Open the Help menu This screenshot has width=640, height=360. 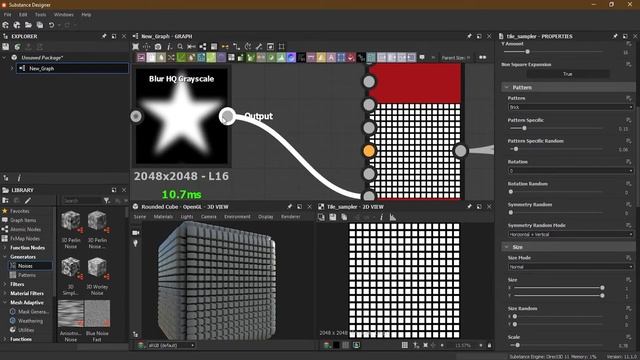point(86,14)
